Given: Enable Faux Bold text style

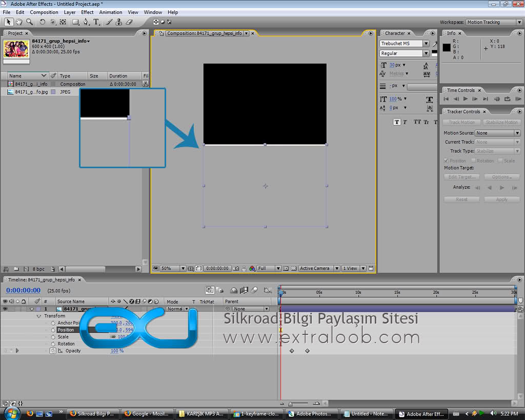Looking at the screenshot, I should point(397,122).
